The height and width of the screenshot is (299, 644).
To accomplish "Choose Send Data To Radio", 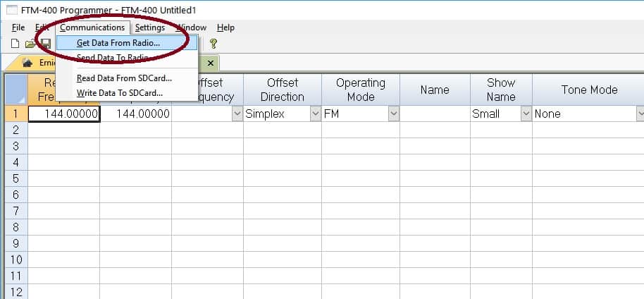I will (x=127, y=58).
